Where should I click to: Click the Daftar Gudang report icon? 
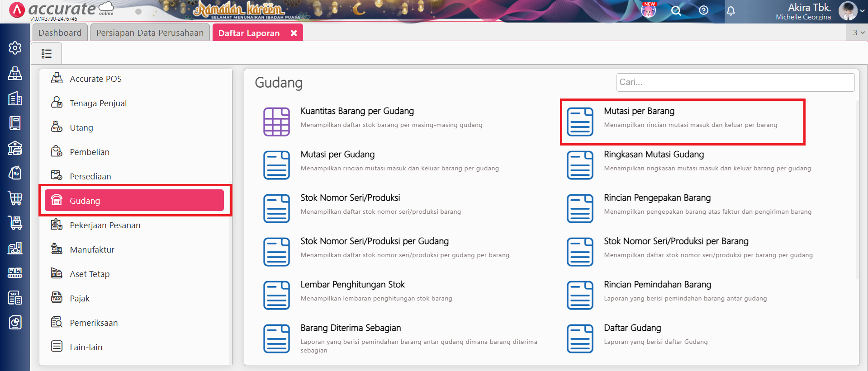[x=580, y=338]
